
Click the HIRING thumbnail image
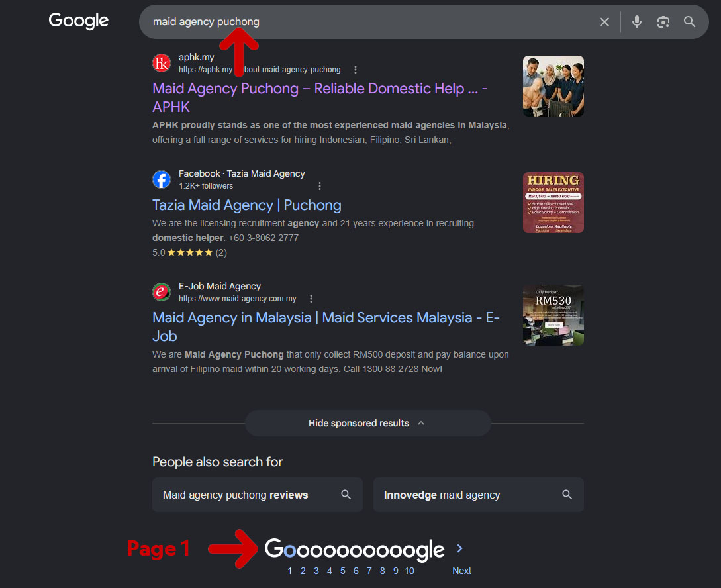(x=553, y=203)
